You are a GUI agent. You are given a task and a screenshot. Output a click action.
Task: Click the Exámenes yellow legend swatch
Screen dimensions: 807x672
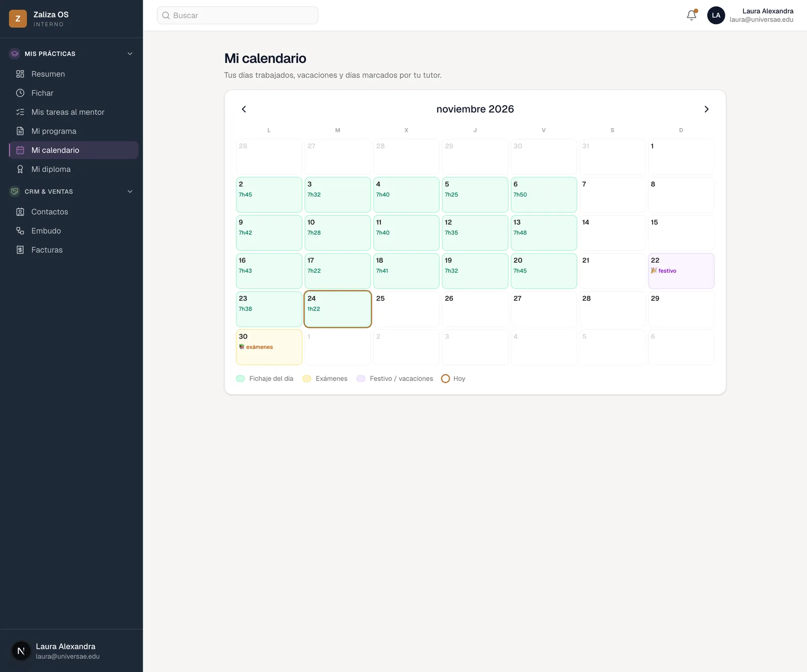(307, 379)
